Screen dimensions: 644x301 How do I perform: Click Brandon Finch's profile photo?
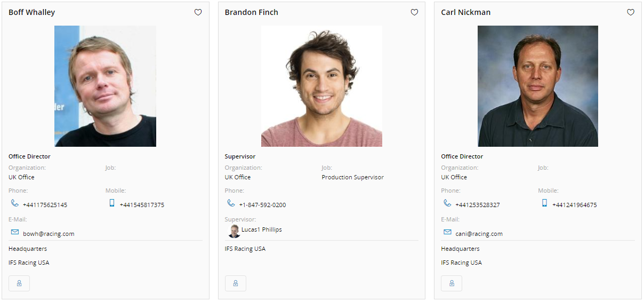321,86
